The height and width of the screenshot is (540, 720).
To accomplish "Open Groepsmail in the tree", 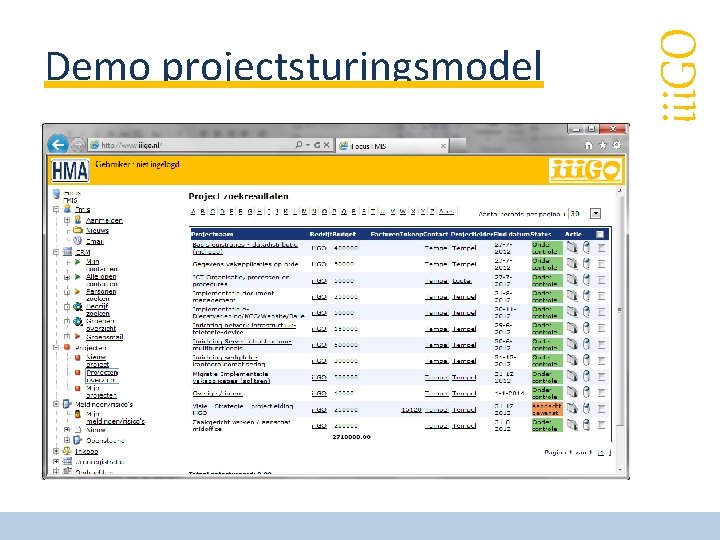I will 105,337.
